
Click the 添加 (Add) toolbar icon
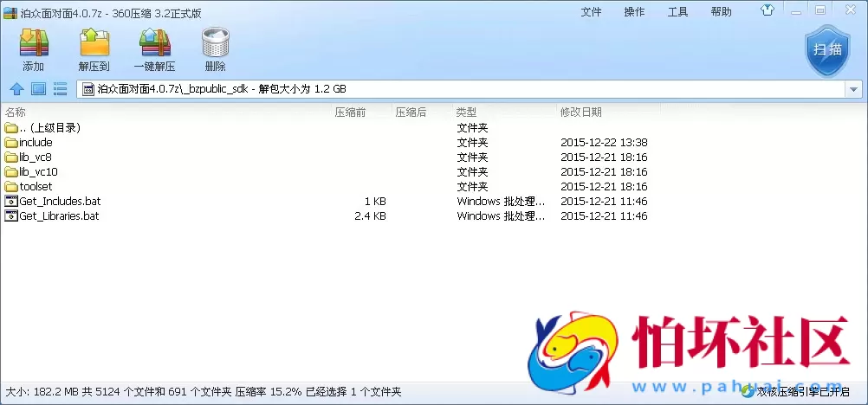point(34,42)
